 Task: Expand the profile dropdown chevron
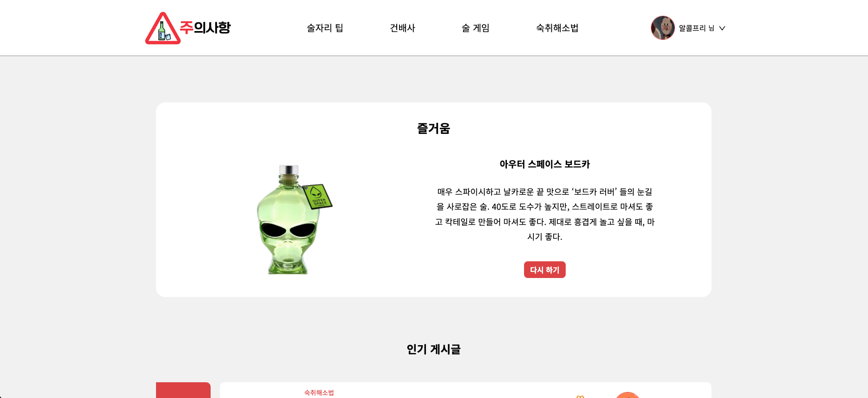coord(722,28)
